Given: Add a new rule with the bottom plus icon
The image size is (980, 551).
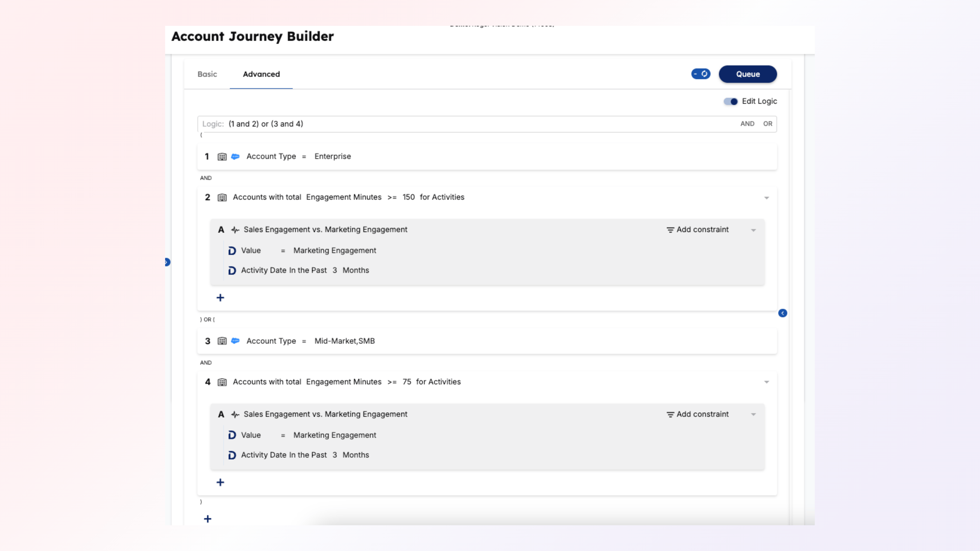Looking at the screenshot, I should [208, 519].
